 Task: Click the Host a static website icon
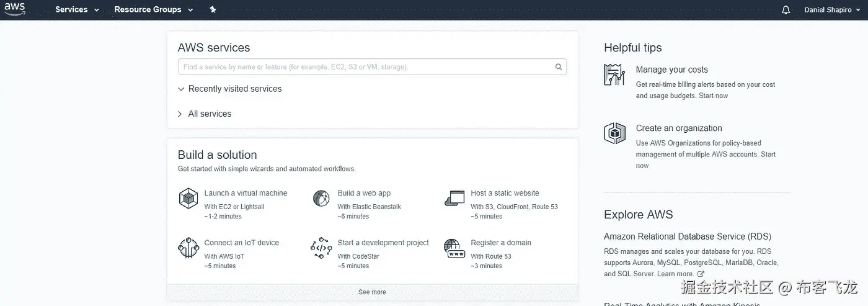[x=454, y=199]
